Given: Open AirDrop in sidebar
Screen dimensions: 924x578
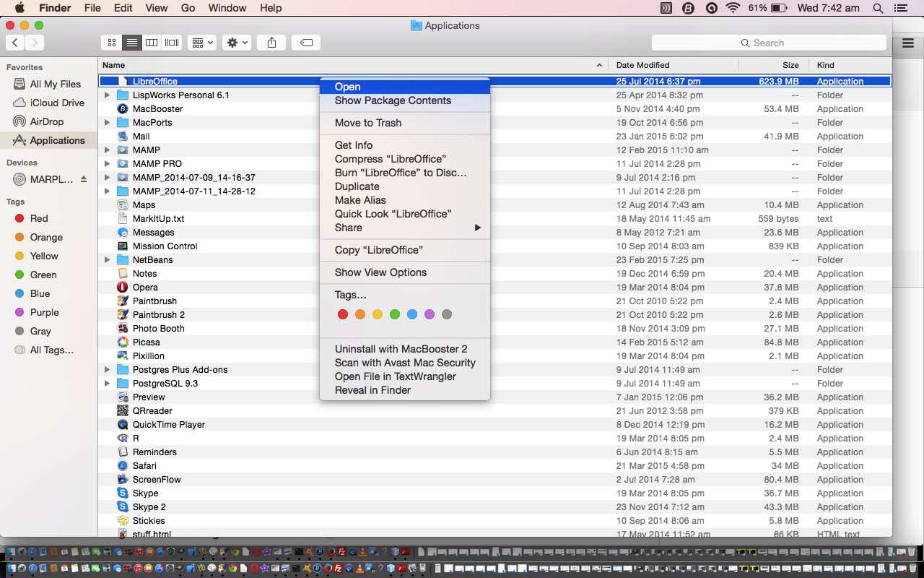Looking at the screenshot, I should coord(48,121).
